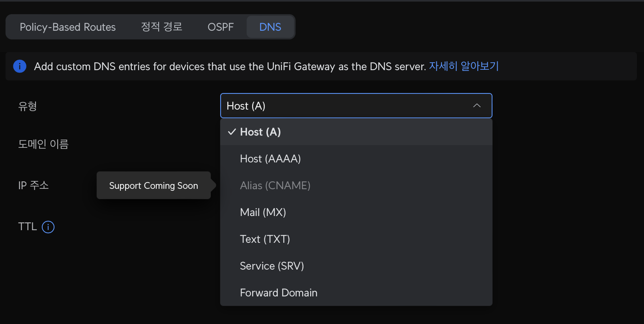
Task: Pick Service (SRV) record type
Action: click(272, 266)
